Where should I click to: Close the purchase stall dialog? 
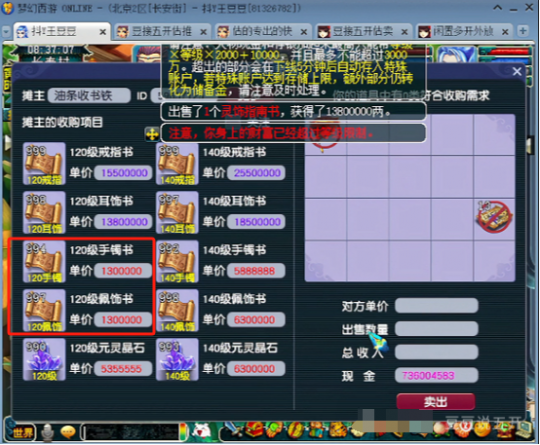click(517, 72)
